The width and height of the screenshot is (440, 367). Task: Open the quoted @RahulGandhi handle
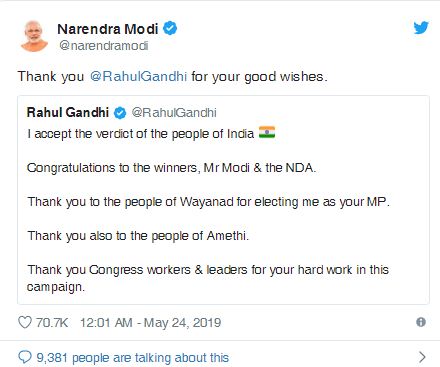coord(174,113)
